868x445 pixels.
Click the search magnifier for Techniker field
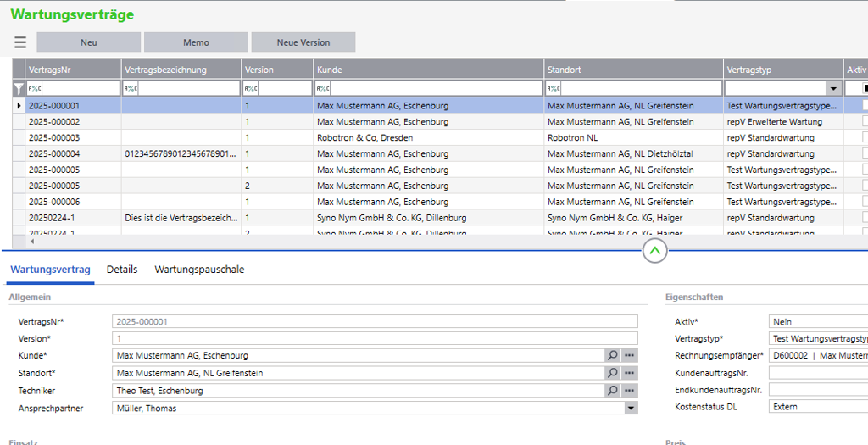(612, 391)
